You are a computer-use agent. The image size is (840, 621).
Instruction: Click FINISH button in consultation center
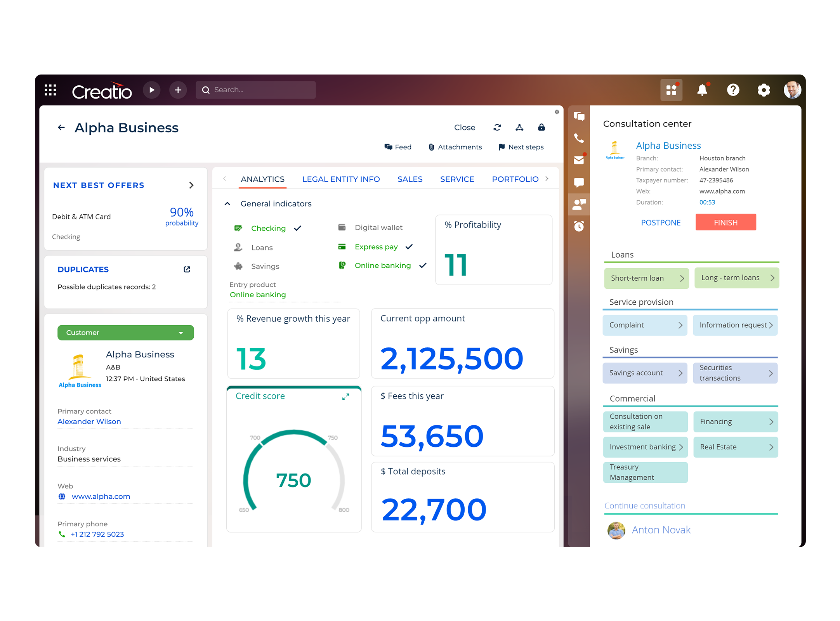tap(726, 221)
